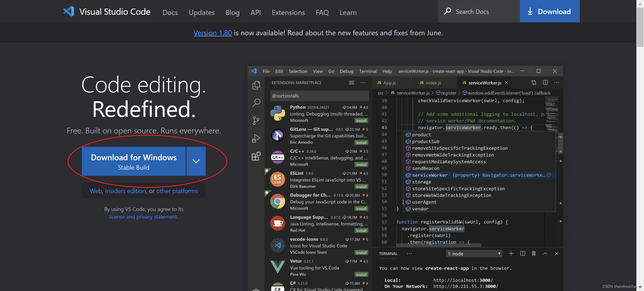Open the Insiders edition link
644x291 pixels.
(x=125, y=191)
